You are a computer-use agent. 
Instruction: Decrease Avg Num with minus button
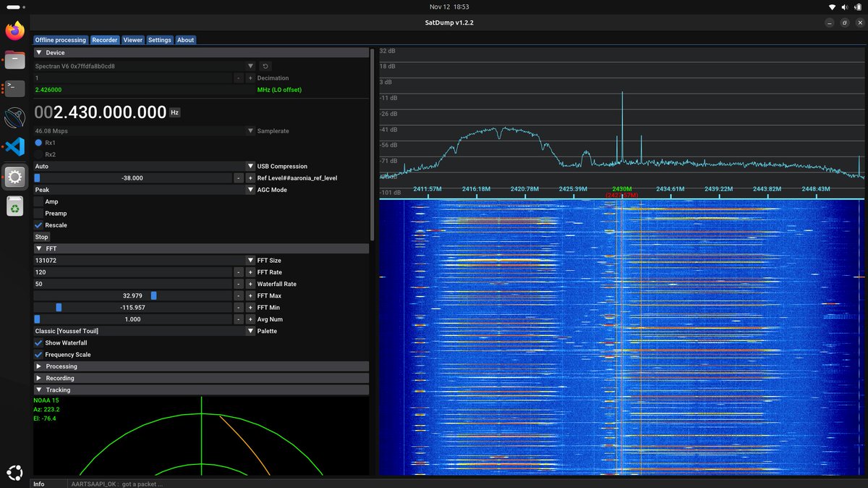point(239,319)
